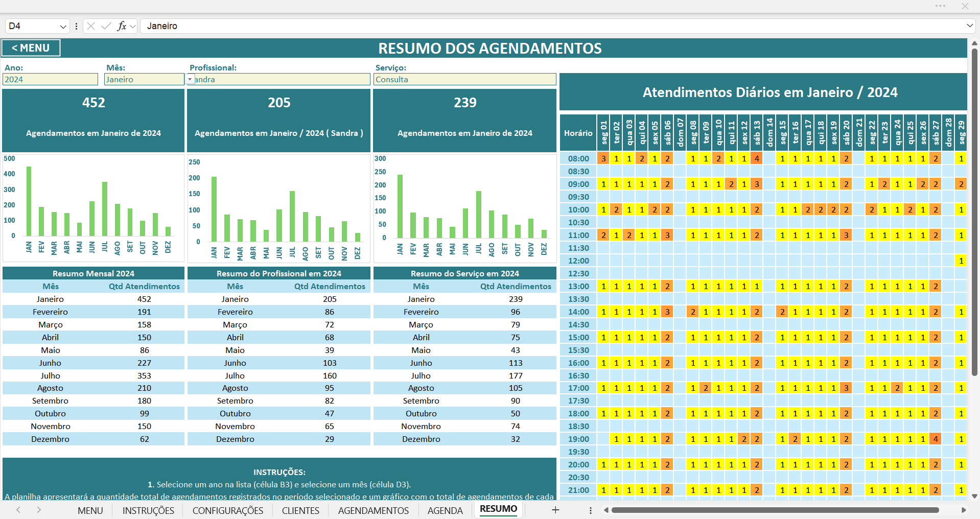
Task: Click vertical scrollbar down arrow
Action: click(x=974, y=496)
